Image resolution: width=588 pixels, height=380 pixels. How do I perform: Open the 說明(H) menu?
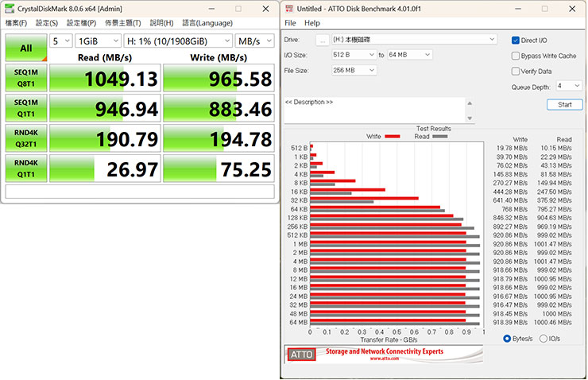click(x=161, y=23)
